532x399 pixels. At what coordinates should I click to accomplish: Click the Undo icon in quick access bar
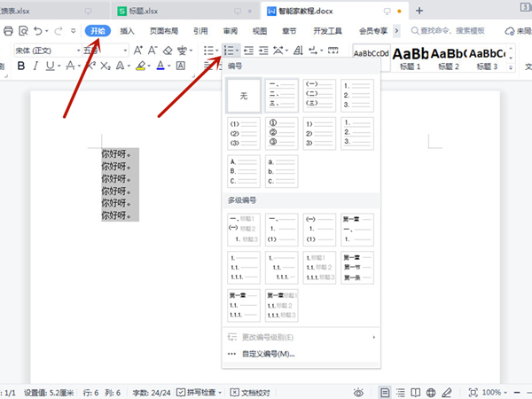click(39, 31)
